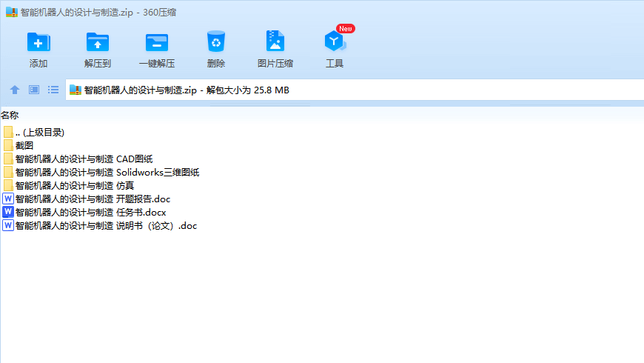This screenshot has width=644, height=363.
Task: Click the folder icon of CAD图纸 row
Action: [x=8, y=159]
